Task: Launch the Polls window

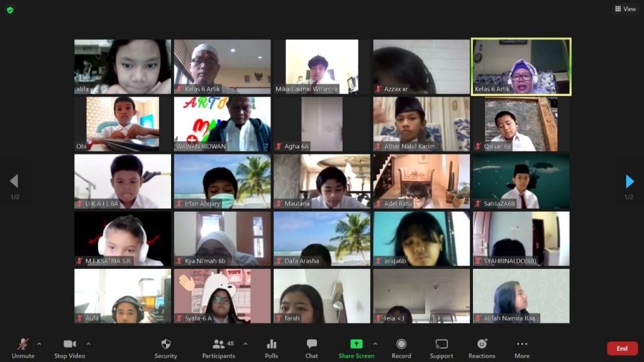Action: pyautogui.click(x=271, y=348)
